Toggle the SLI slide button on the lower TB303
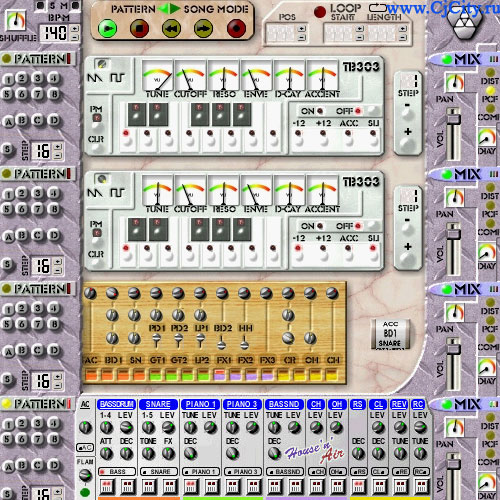 click(373, 255)
